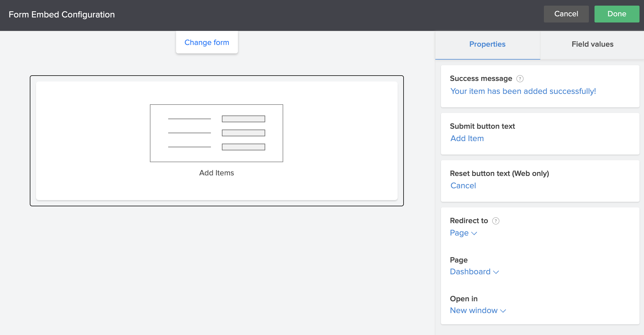The height and width of the screenshot is (335, 644).
Task: Click the Properties tab
Action: 487,44
